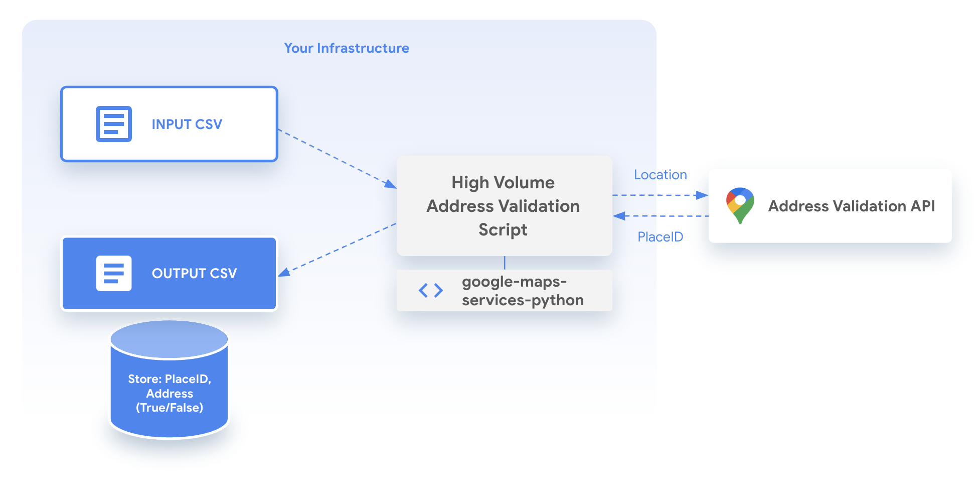Click the arrowhead pointing into the script box from INPUT CSV
The image size is (980, 496).
[x=391, y=184]
